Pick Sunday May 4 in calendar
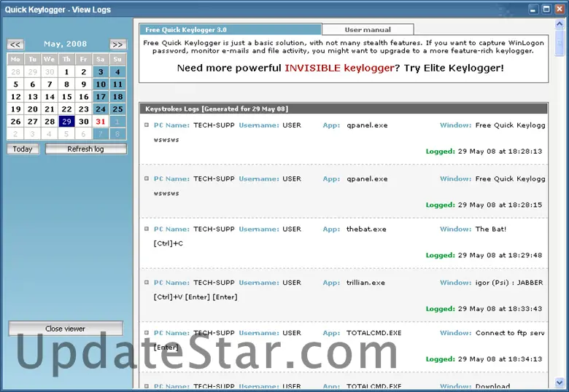This screenshot has height=392, width=569. point(117,71)
